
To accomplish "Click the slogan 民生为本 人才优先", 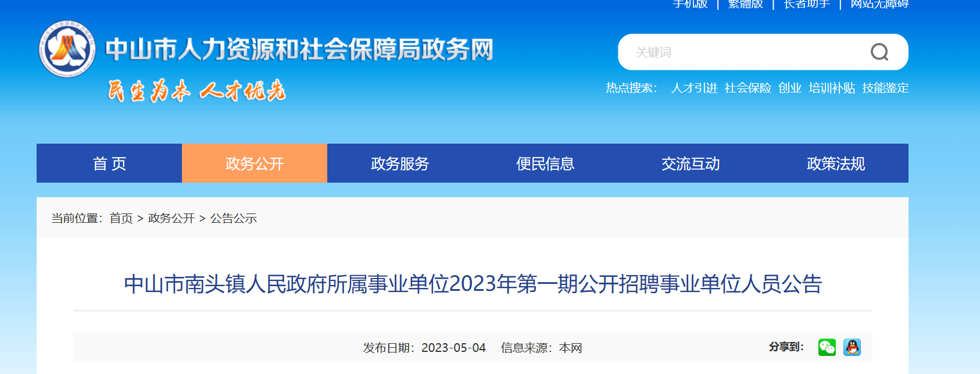I will [196, 91].
